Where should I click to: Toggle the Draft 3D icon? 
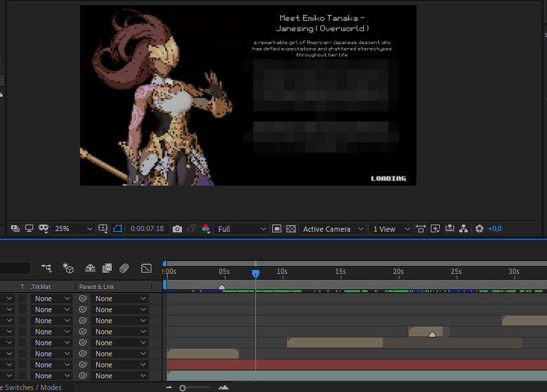68,268
